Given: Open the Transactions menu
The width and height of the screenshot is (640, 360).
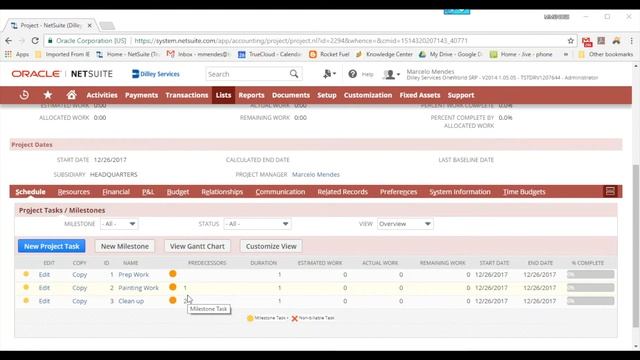Looking at the screenshot, I should (187, 95).
